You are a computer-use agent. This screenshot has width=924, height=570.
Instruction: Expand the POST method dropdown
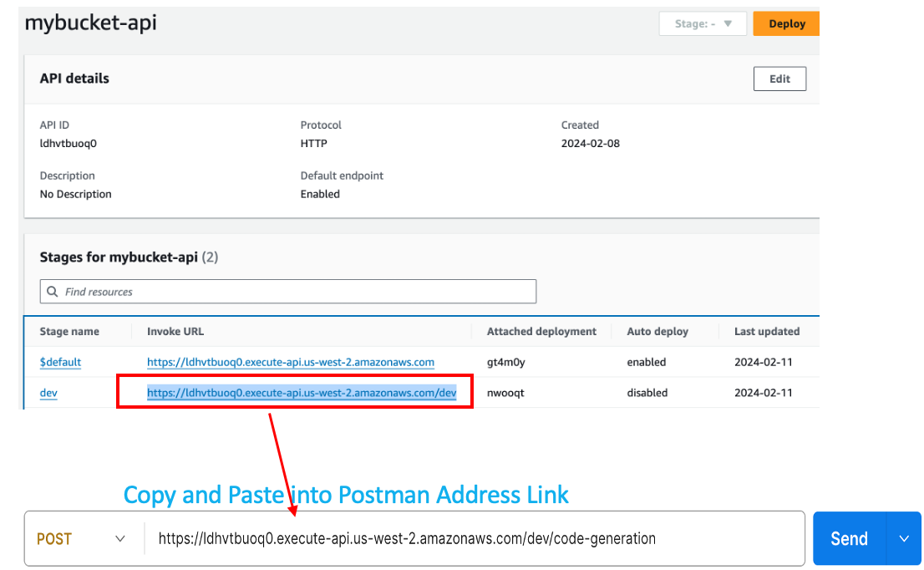[x=82, y=539]
